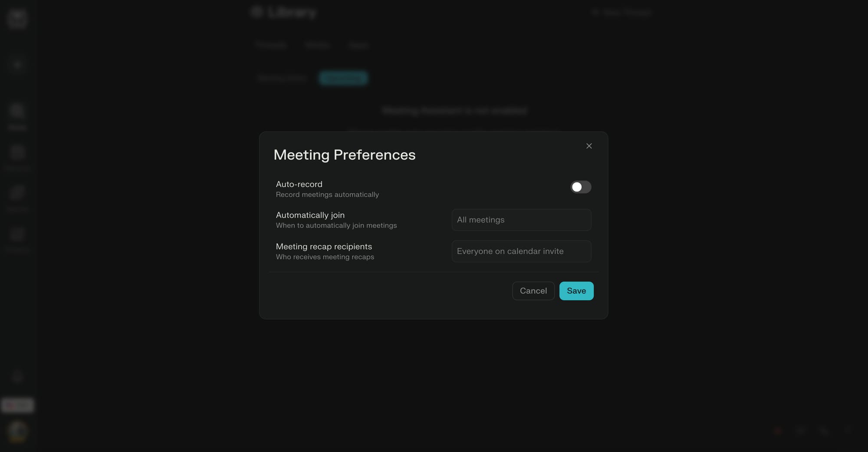The height and width of the screenshot is (452, 868).
Task: Click the icon beside the Library heading
Action: point(257,12)
